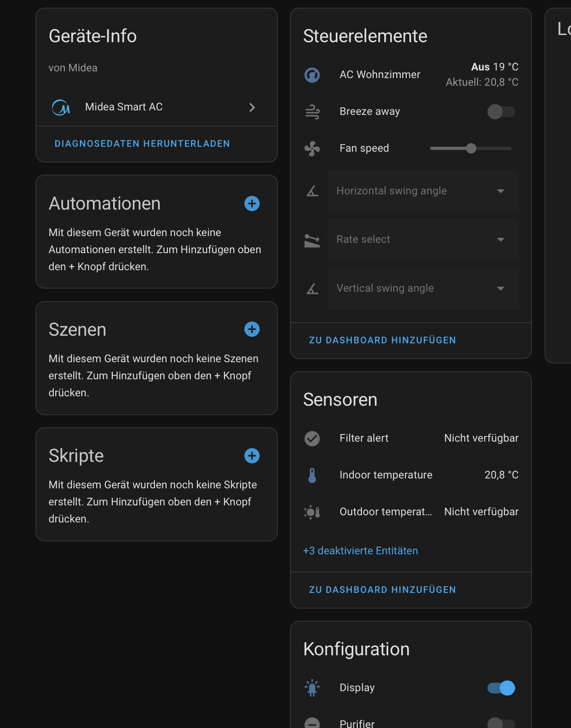This screenshot has width=571, height=728.
Task: Open the Midea Smart AC integration entry
Action: (156, 107)
